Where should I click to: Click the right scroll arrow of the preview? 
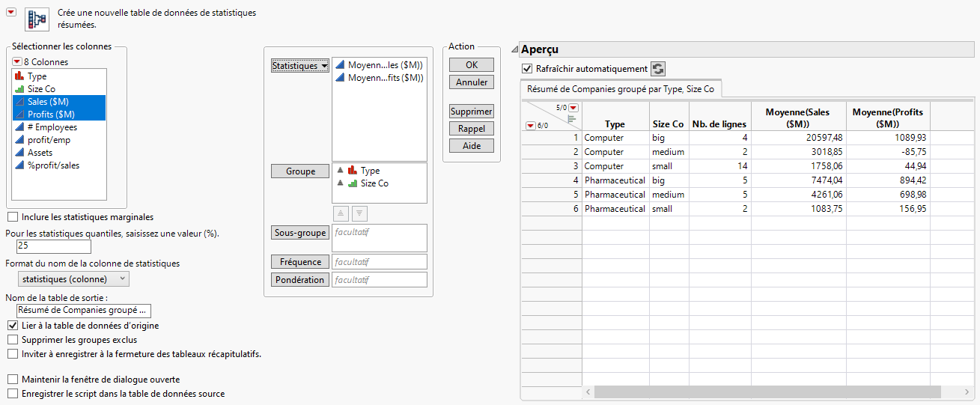click(968, 392)
